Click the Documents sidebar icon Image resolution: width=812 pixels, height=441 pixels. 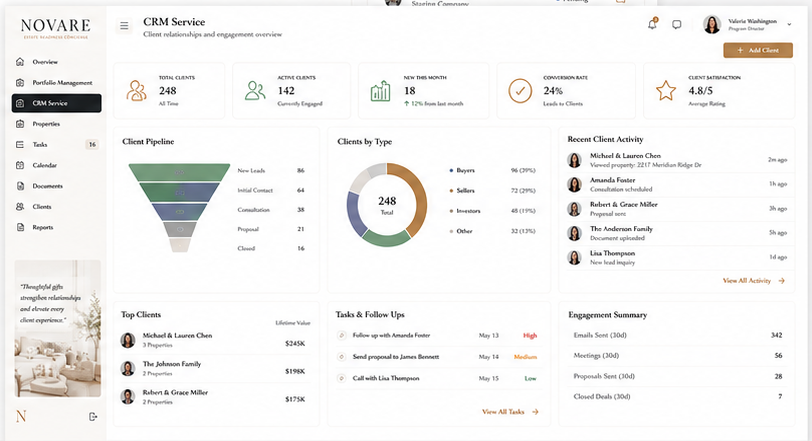pos(20,186)
